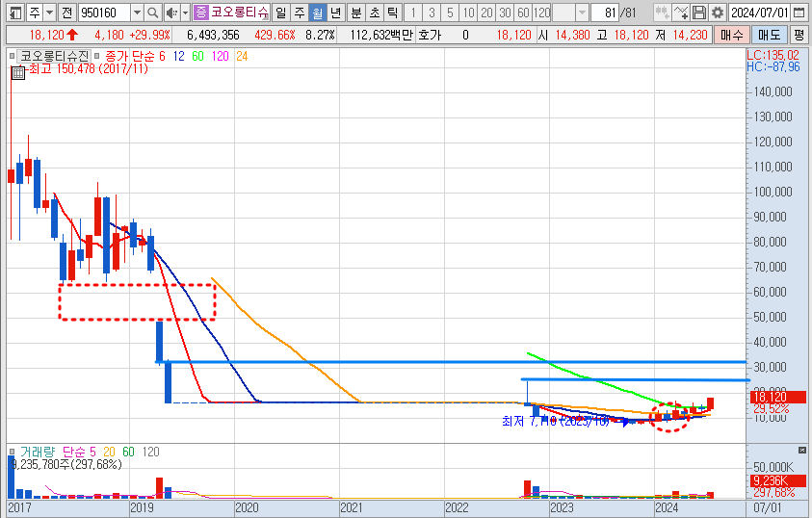Image resolution: width=812 pixels, height=518 pixels.
Task: Click the '전' button beside stock code
Action: point(67,13)
